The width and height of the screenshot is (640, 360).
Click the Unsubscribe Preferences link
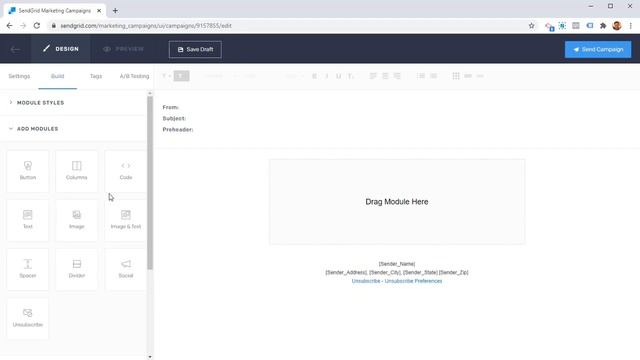pos(413,281)
